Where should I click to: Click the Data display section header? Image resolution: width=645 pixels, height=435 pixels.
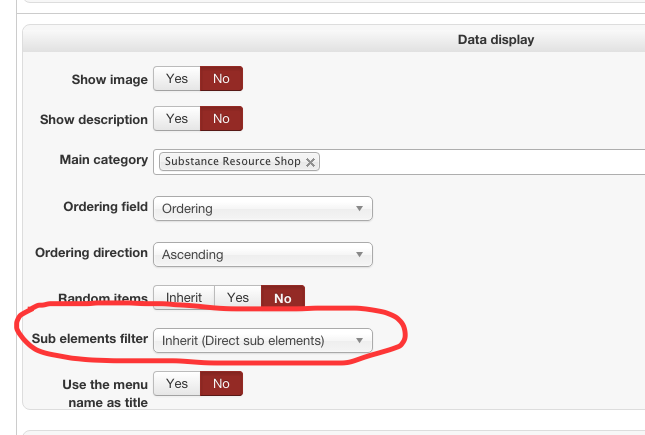pos(495,40)
